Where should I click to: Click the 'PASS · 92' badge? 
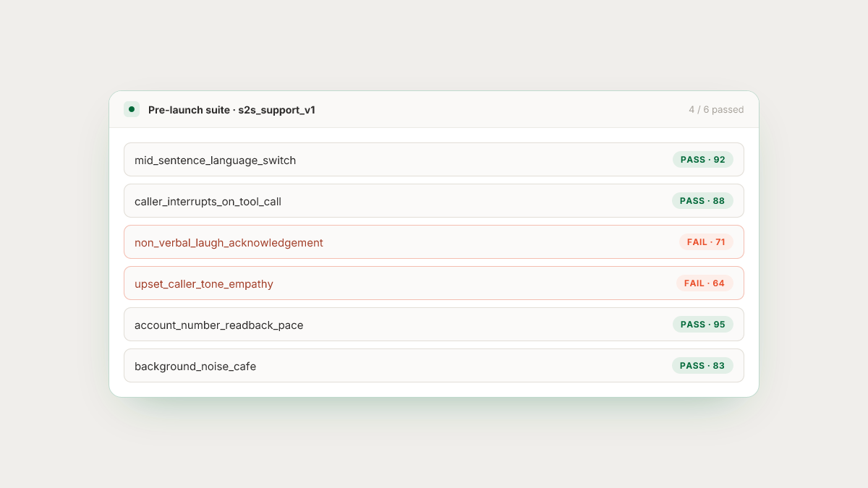[x=702, y=160]
